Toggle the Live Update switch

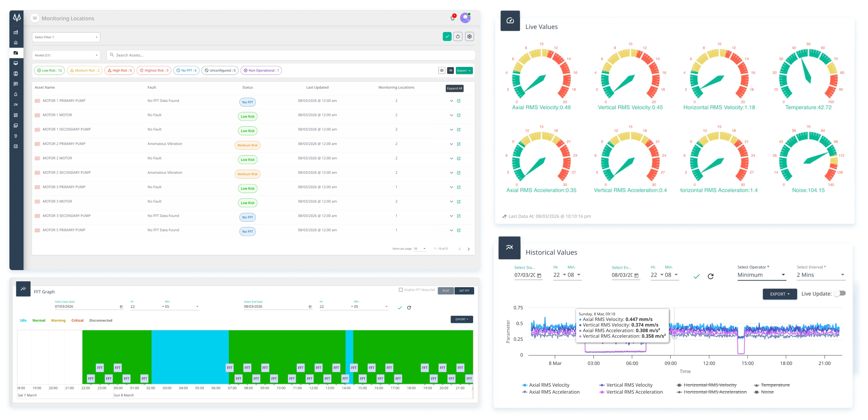[840, 294]
